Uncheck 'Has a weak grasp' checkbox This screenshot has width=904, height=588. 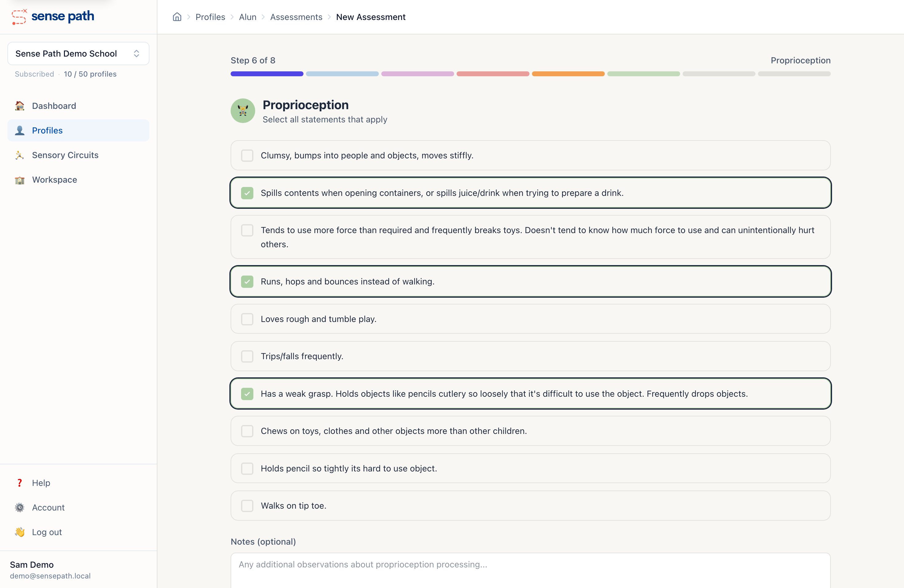247,394
